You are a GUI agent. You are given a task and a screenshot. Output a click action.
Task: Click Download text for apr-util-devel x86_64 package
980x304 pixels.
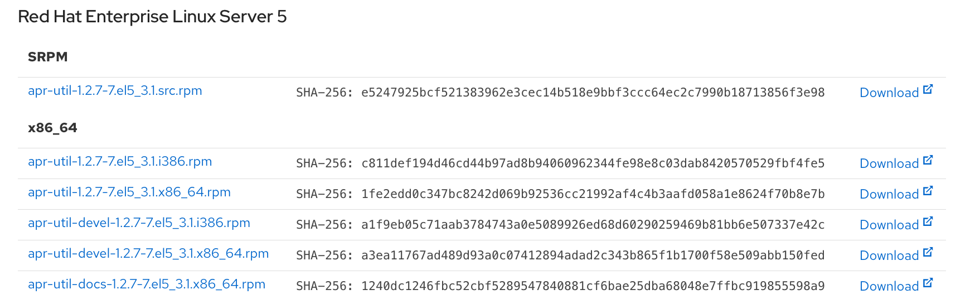(889, 256)
